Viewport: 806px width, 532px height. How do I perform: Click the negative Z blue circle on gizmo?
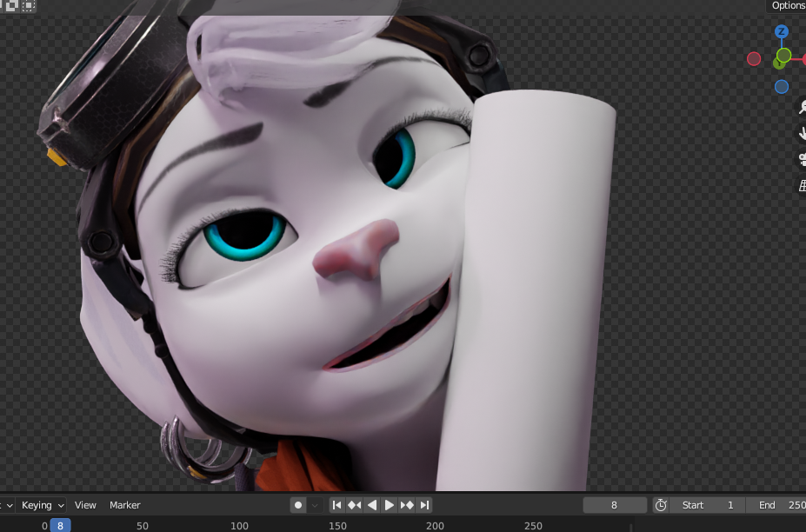[782, 87]
